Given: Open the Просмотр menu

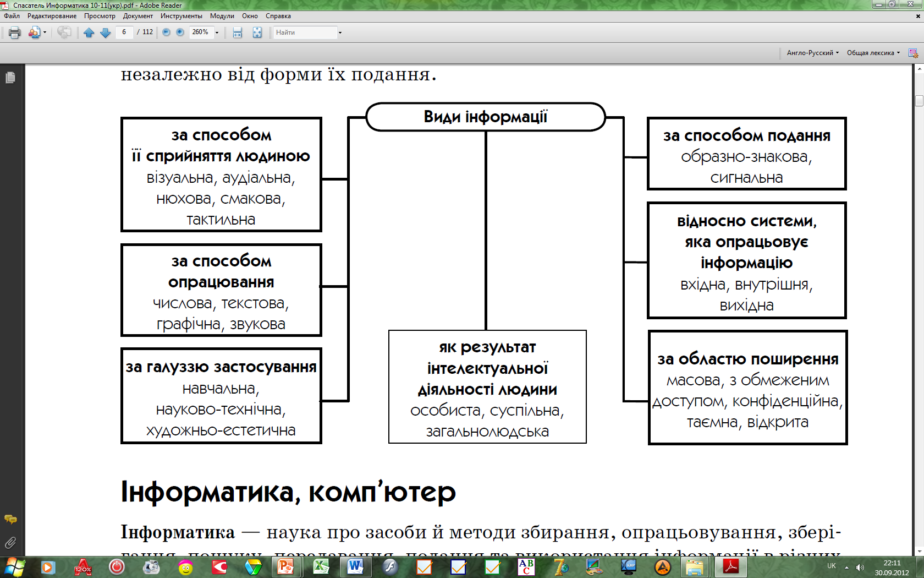Looking at the screenshot, I should click(100, 16).
